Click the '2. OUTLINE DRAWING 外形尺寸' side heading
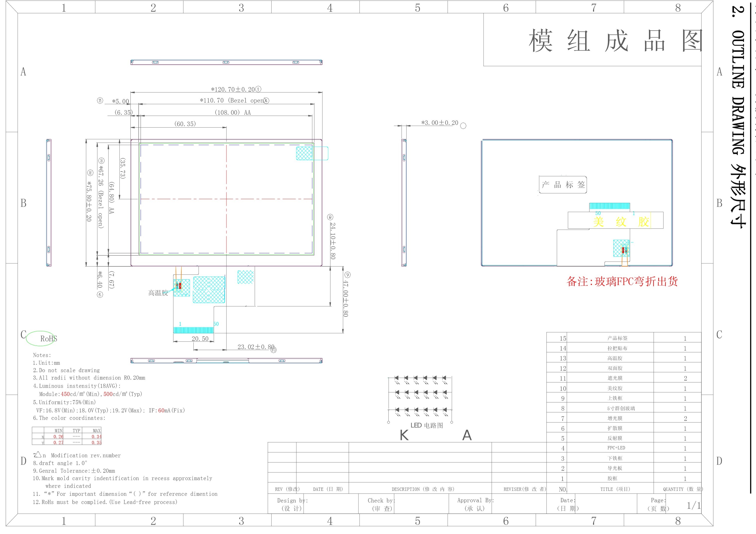This screenshot has width=756, height=534. (738, 117)
